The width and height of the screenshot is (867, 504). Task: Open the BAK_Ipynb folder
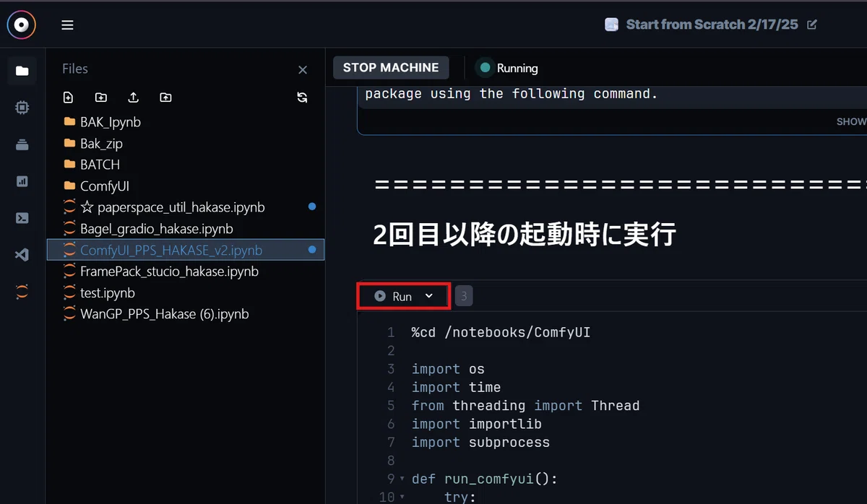click(x=186, y=122)
